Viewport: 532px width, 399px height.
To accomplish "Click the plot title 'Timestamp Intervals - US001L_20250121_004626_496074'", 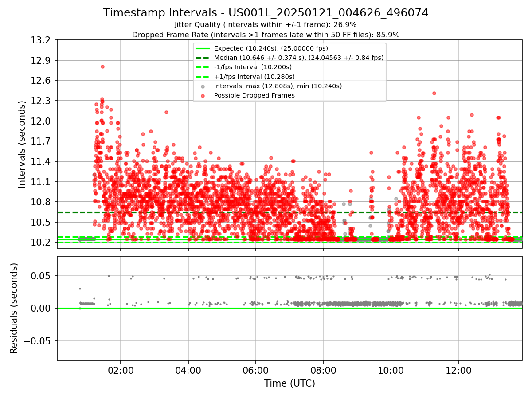I will 266,13.
